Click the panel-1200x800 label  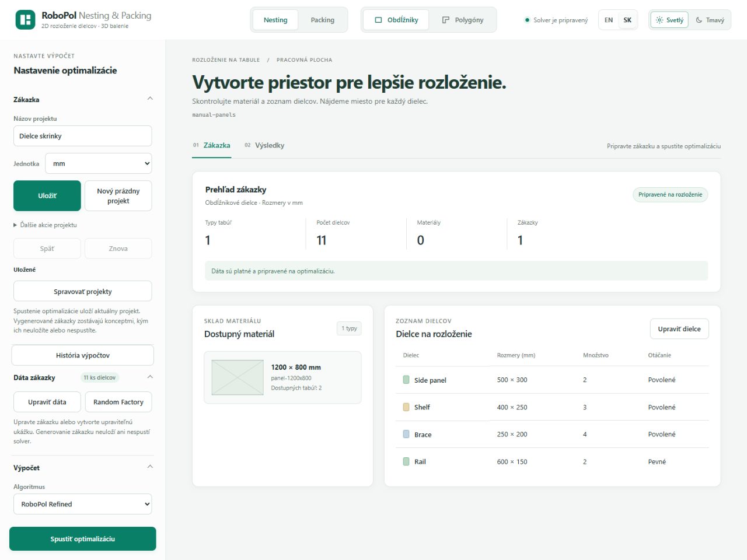click(291, 378)
